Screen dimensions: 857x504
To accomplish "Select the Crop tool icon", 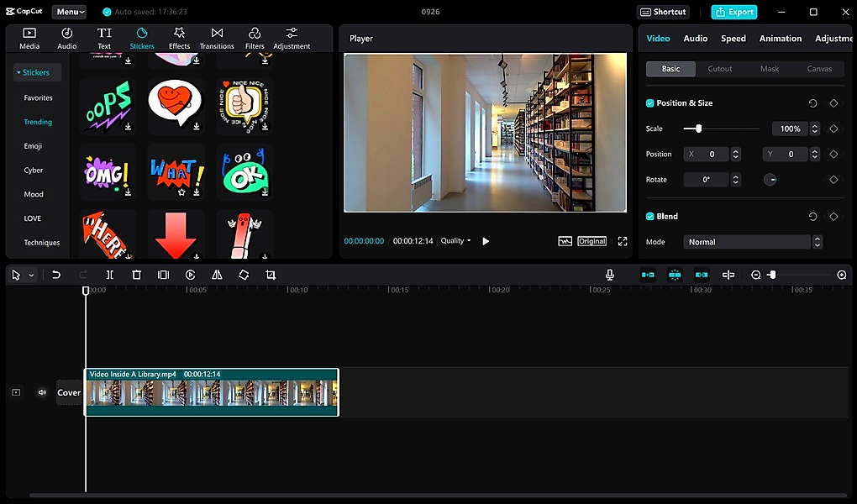I will (x=271, y=275).
